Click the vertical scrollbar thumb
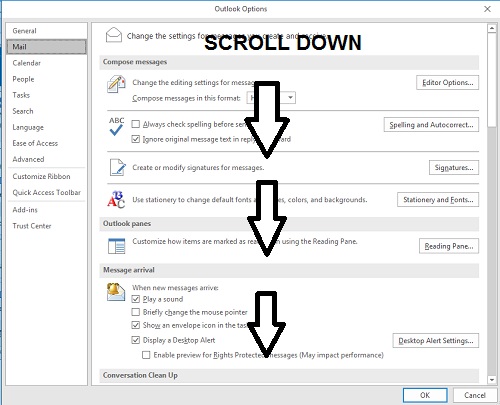 [x=492, y=80]
